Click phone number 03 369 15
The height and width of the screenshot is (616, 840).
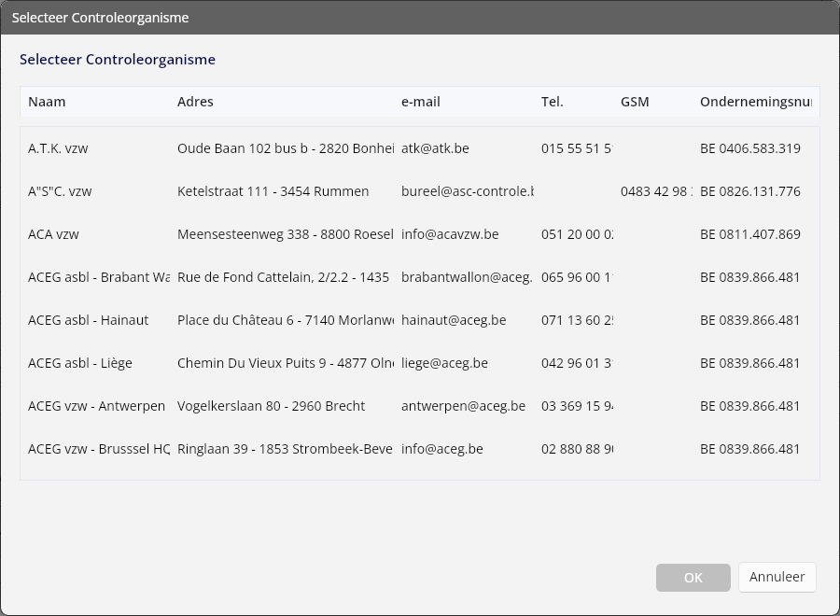tap(577, 405)
